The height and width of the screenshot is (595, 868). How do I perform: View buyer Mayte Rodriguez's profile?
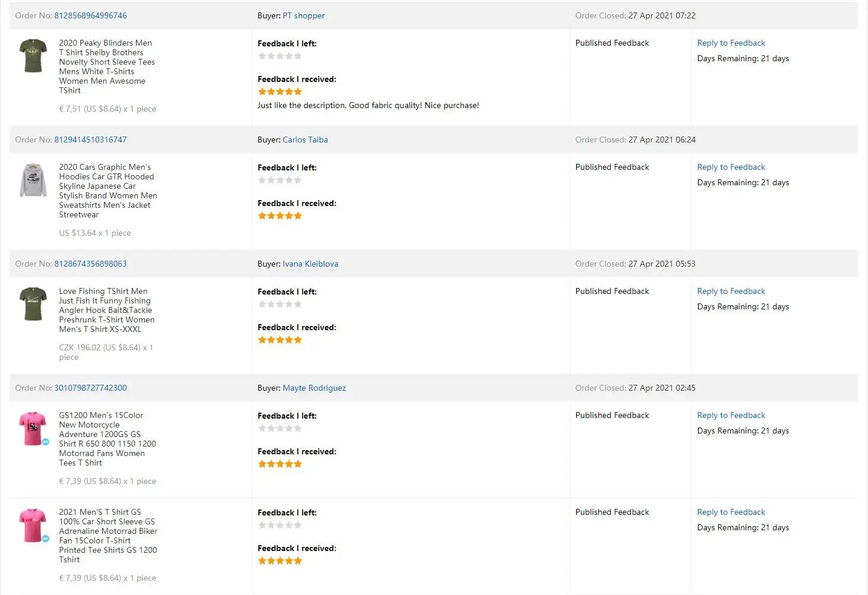314,388
